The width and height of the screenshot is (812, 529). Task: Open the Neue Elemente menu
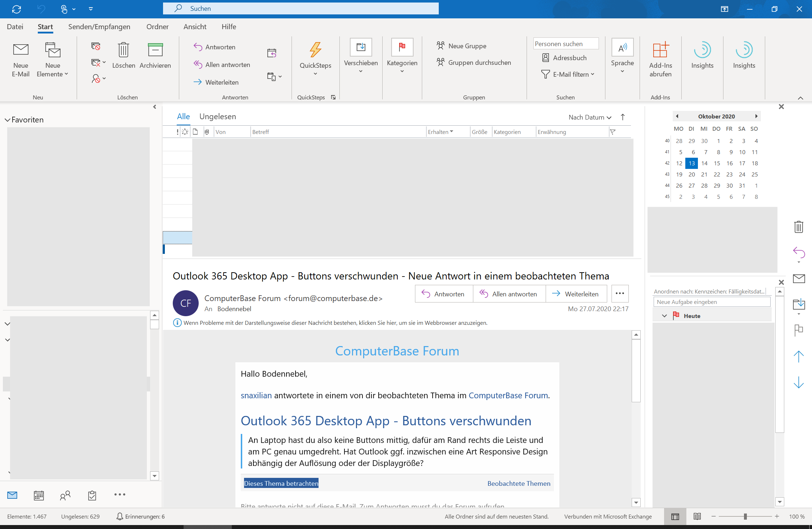coord(53,60)
